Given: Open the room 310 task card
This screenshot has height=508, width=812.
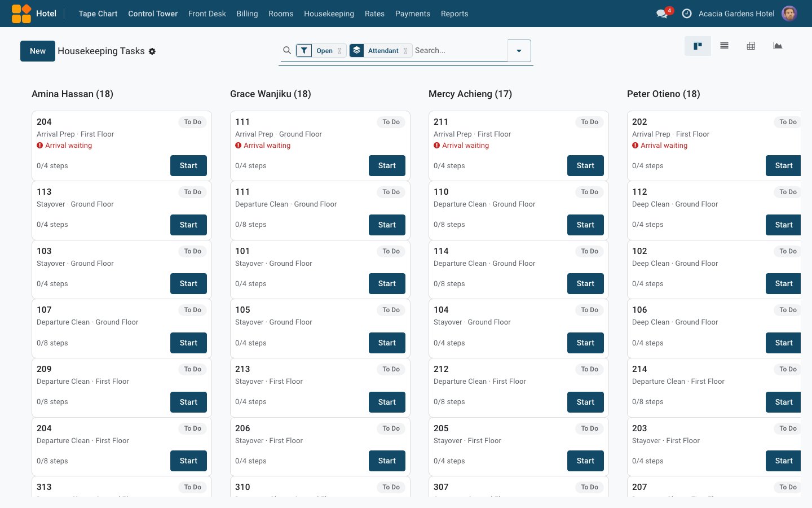Looking at the screenshot, I should 320,487.
